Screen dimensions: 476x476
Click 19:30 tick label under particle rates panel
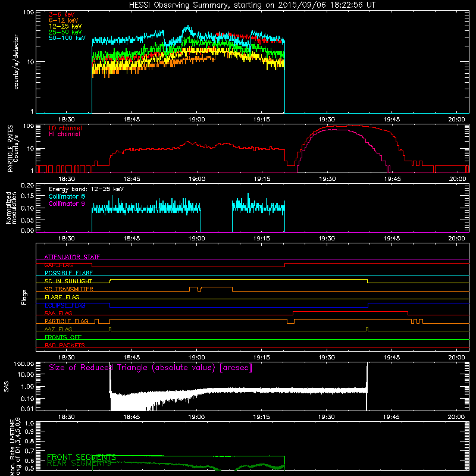pyautogui.click(x=327, y=179)
